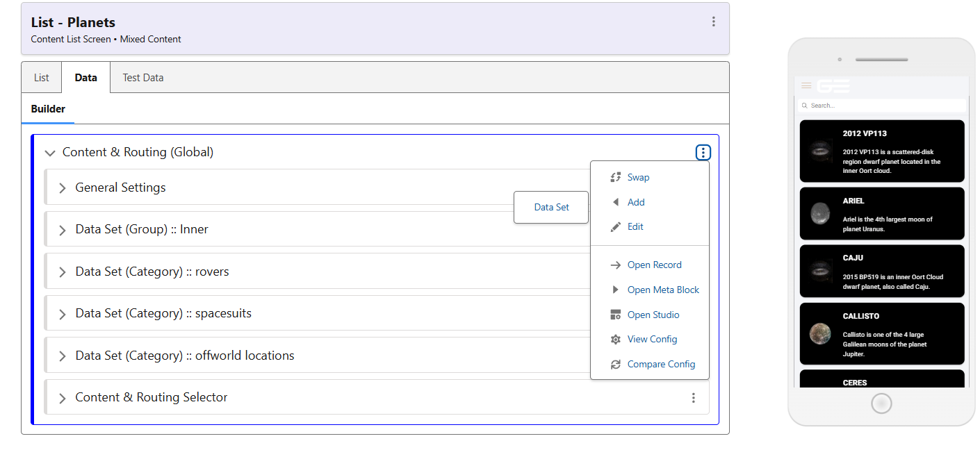
Task: Tap the CALLISTO card thumbnail in preview
Action: (820, 334)
